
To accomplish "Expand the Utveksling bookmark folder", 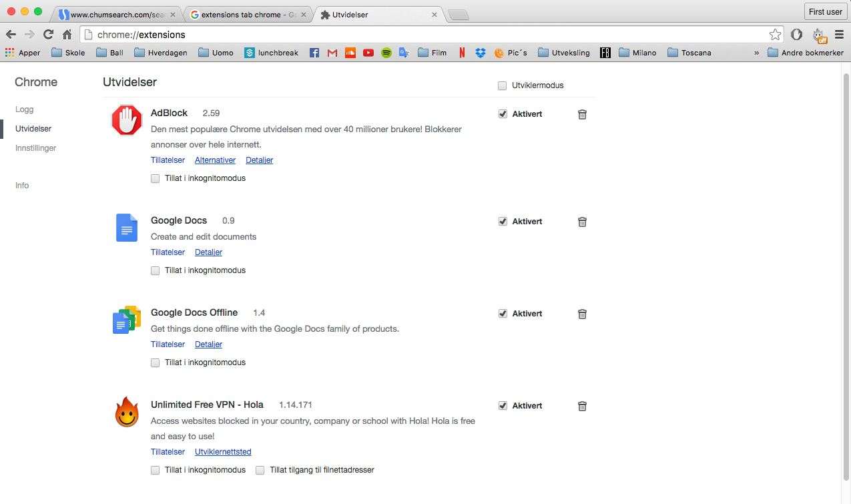I will click(564, 53).
